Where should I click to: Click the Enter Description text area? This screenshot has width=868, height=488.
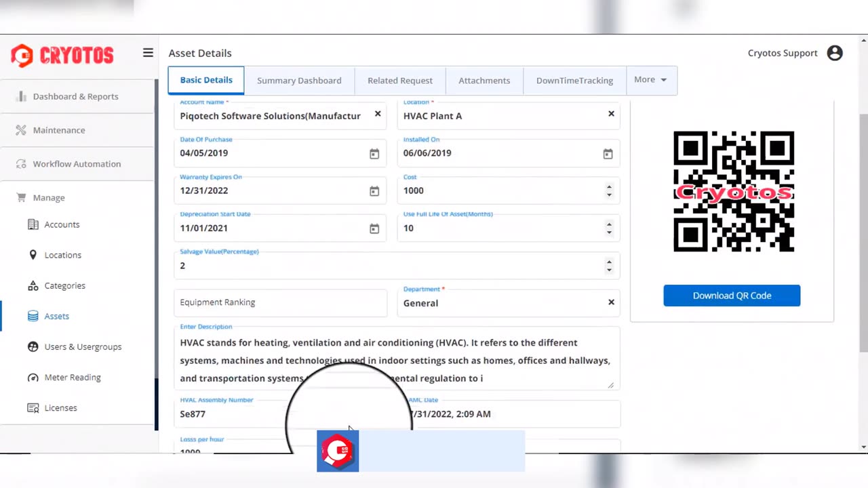pyautogui.click(x=397, y=359)
